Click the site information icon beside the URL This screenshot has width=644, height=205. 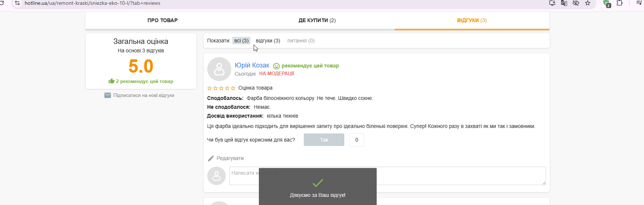coord(17,3)
